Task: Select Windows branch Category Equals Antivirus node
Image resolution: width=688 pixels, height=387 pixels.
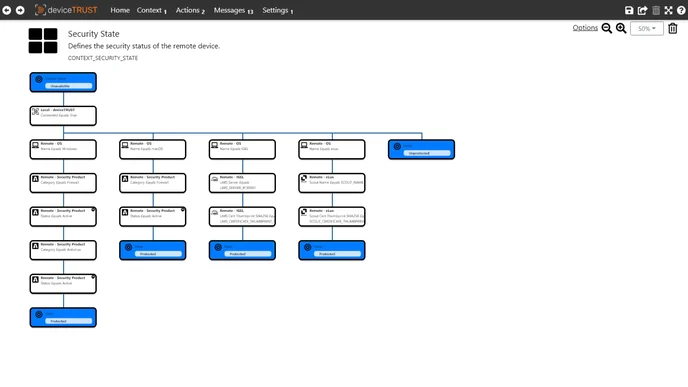Action: tap(63, 250)
